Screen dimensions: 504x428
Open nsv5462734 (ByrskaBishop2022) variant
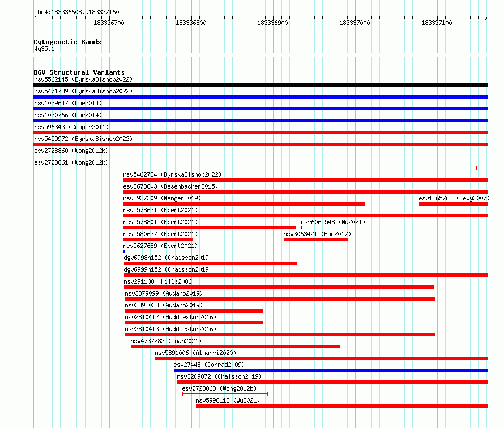click(172, 174)
